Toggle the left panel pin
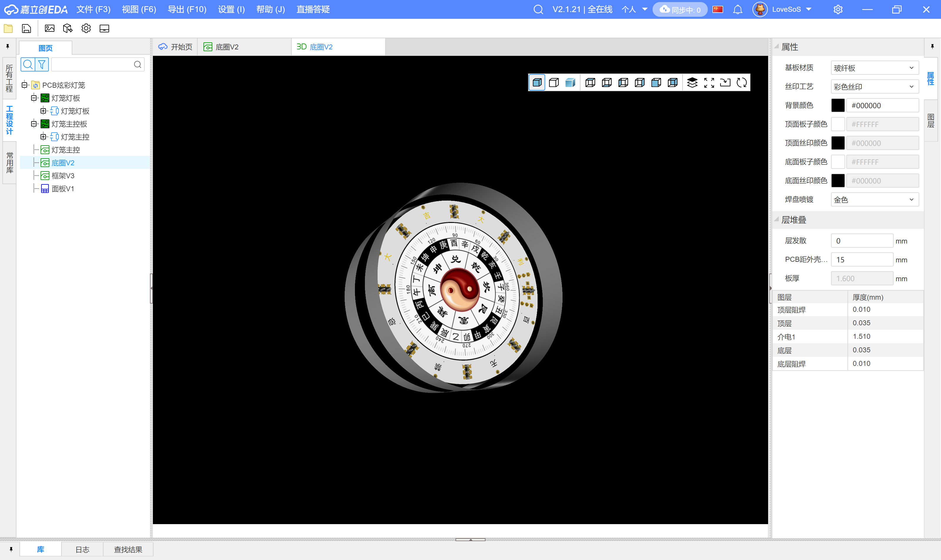941x560 pixels. pyautogui.click(x=8, y=46)
